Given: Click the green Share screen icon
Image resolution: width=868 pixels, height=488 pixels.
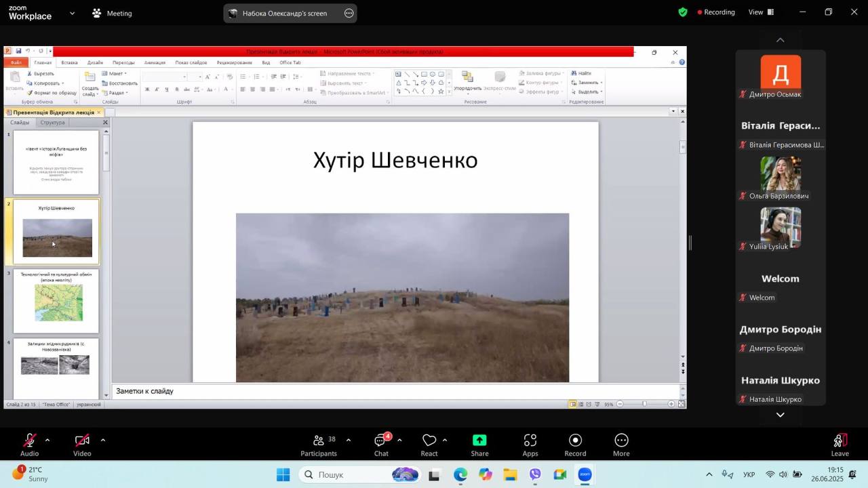Looking at the screenshot, I should pyautogui.click(x=479, y=445).
